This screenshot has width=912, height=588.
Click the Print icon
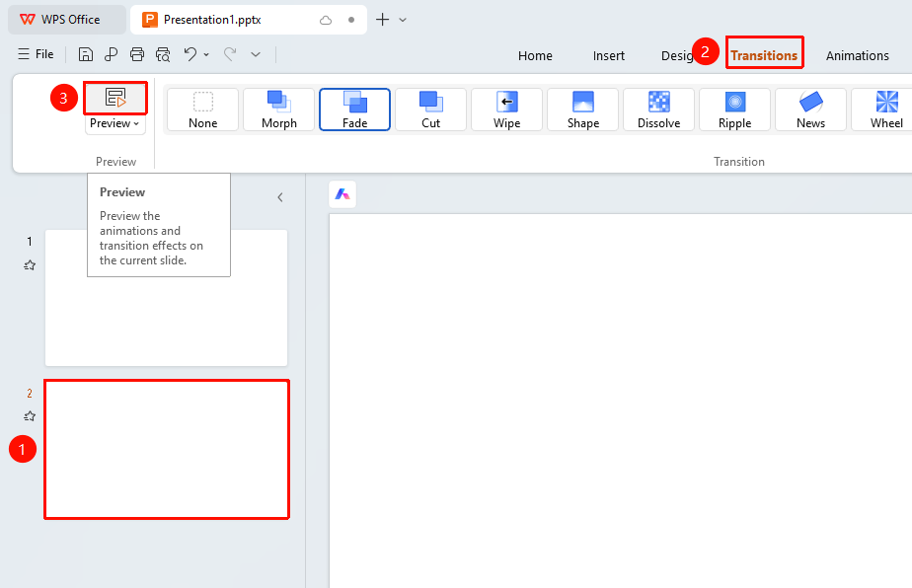pos(136,54)
